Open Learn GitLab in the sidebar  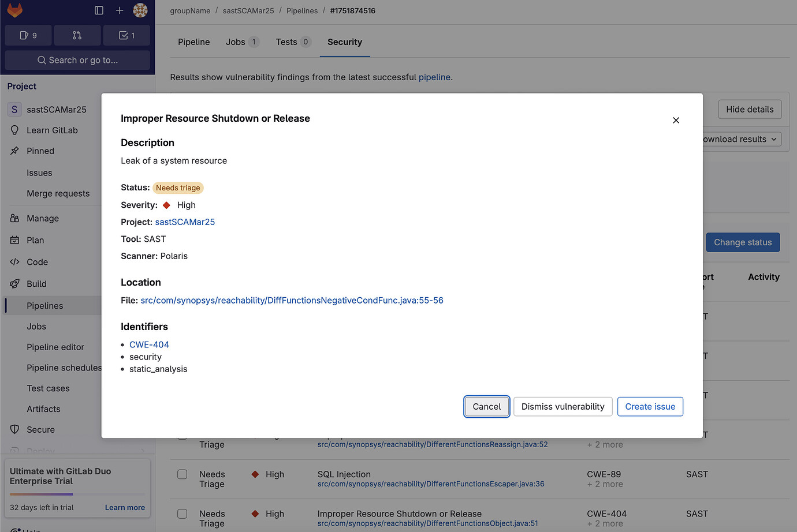[x=52, y=130]
